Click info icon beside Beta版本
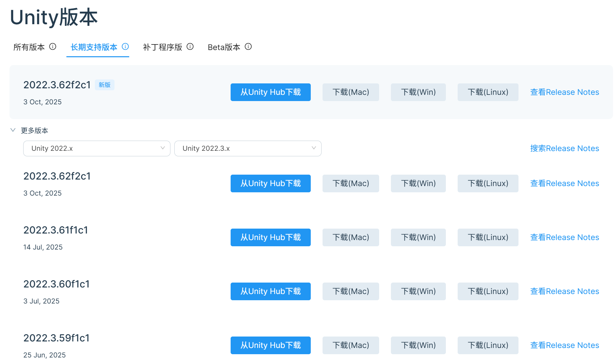The image size is (614, 364). [x=248, y=47]
